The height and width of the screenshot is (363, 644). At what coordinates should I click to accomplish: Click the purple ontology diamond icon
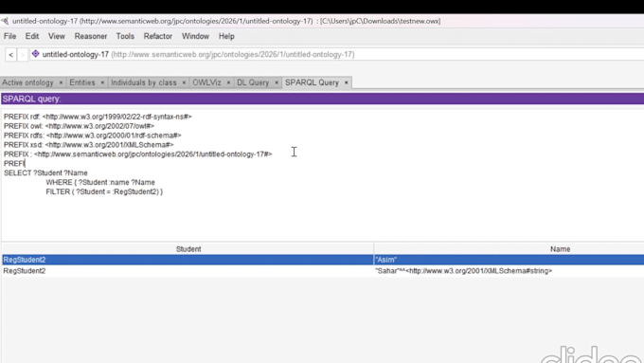tap(36, 54)
